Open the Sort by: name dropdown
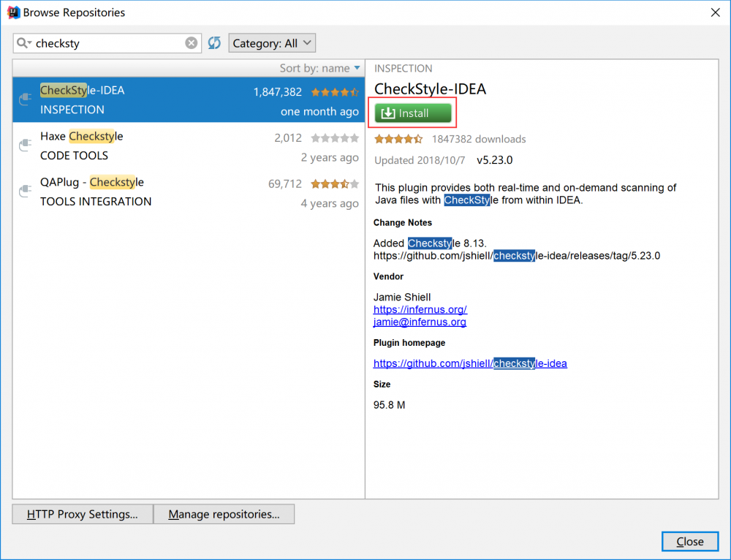Image resolution: width=731 pixels, height=560 pixels. [x=320, y=68]
